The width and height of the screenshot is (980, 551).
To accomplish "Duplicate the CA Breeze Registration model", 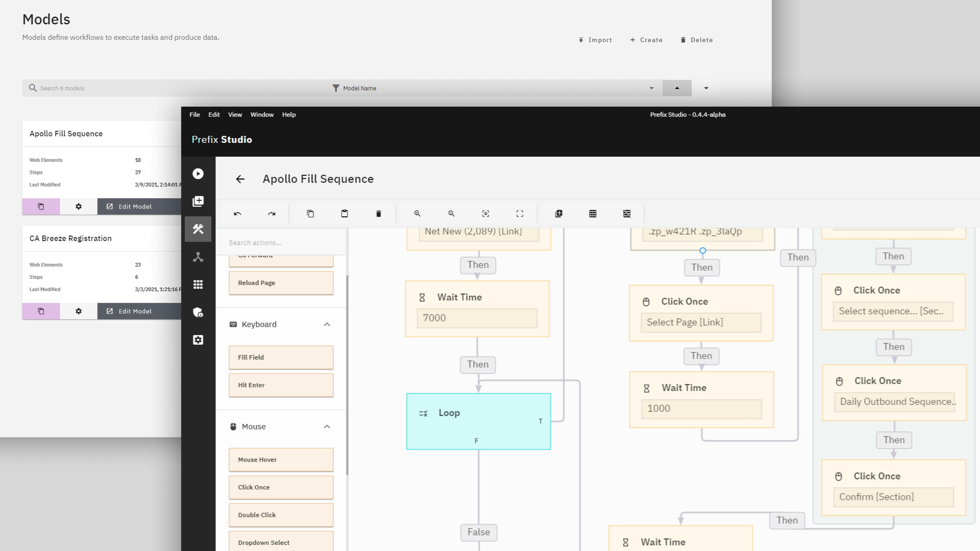I will click(x=41, y=311).
